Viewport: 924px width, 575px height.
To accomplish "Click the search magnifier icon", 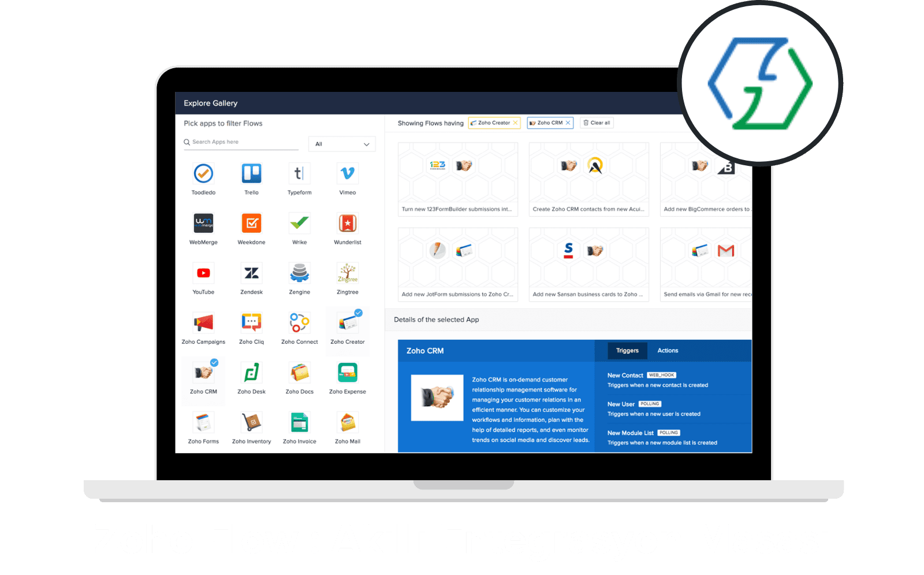I will pos(187,142).
